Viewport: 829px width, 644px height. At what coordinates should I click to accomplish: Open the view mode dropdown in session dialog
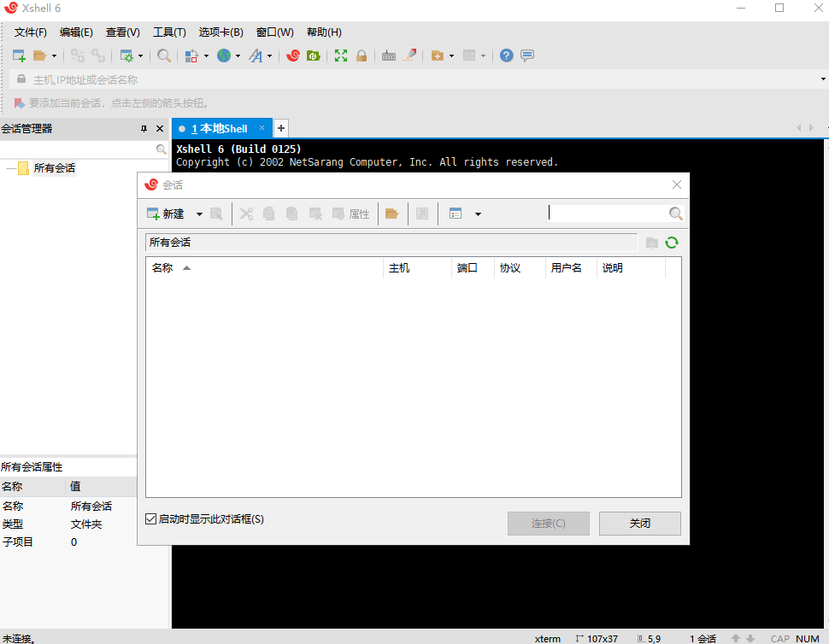(478, 214)
